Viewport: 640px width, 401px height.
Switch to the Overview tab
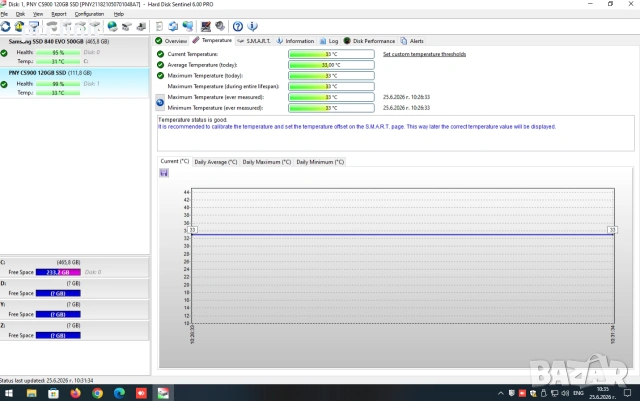click(x=171, y=41)
